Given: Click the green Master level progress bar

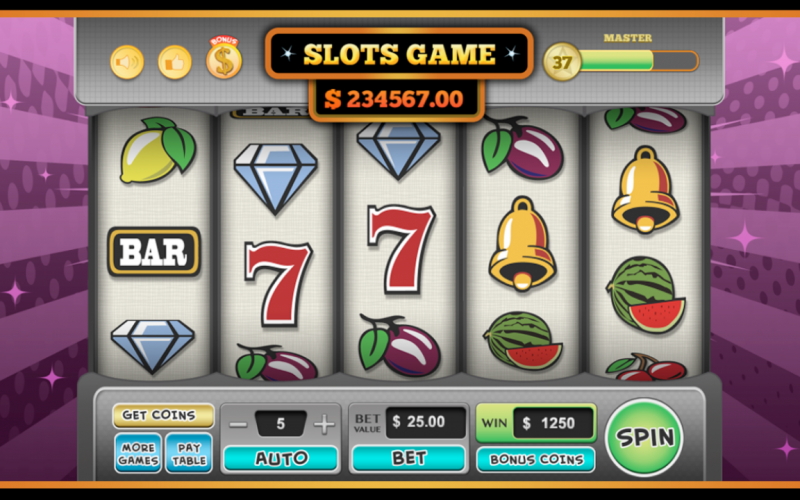Looking at the screenshot, I should (639, 61).
